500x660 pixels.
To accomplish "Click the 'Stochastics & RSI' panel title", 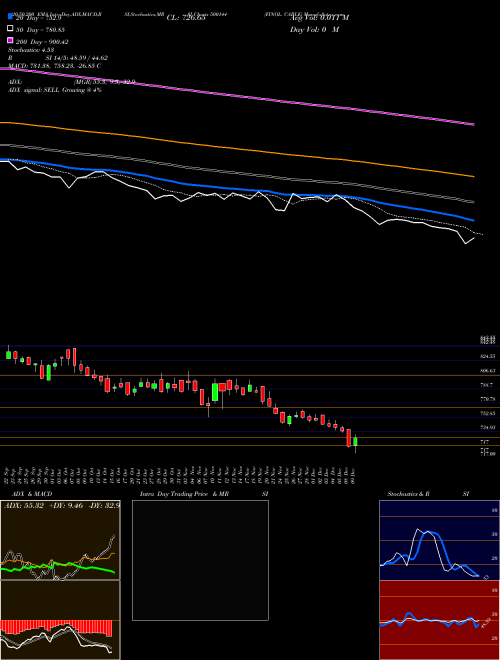I will click(428, 494).
